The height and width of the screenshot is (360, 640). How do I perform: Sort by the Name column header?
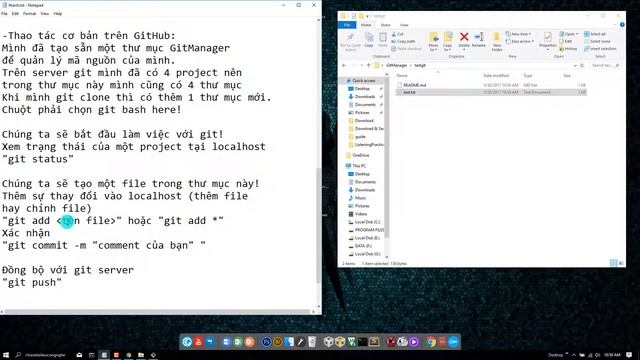point(402,76)
